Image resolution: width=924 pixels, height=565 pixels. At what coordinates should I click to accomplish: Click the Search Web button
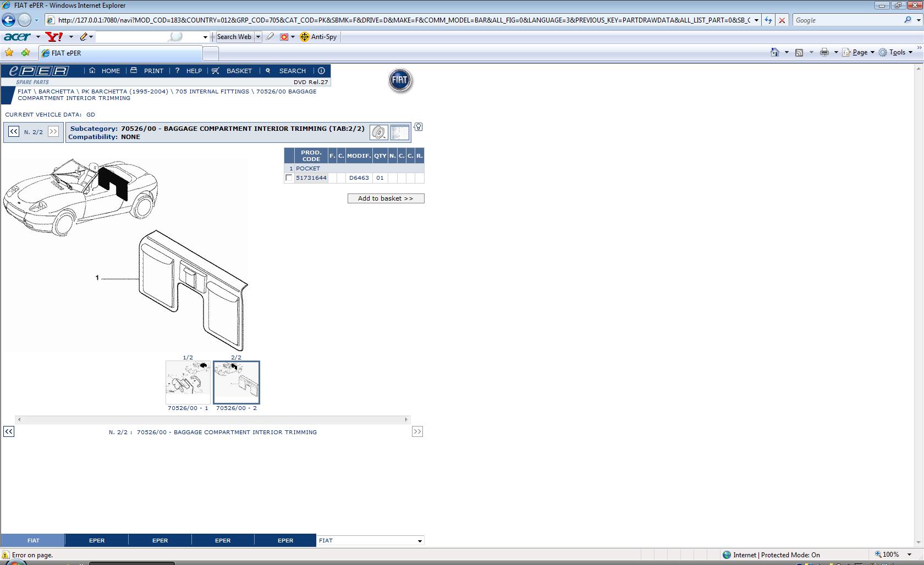pos(234,37)
